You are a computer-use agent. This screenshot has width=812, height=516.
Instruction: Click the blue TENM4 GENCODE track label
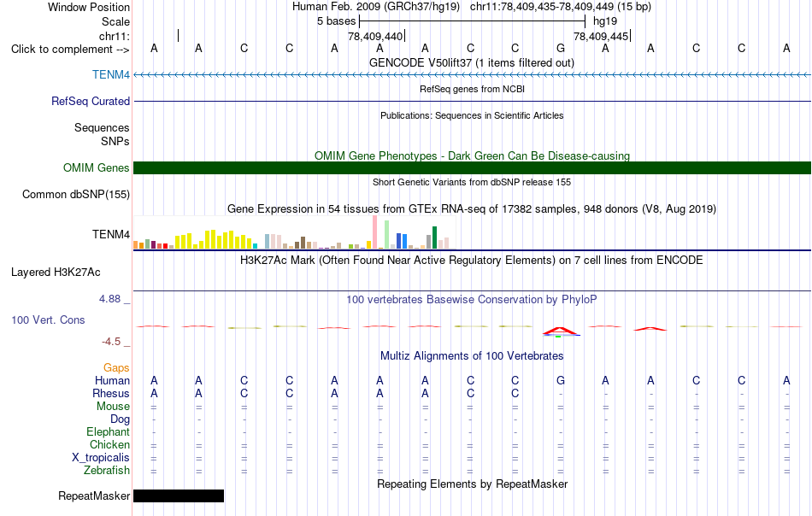(111, 74)
